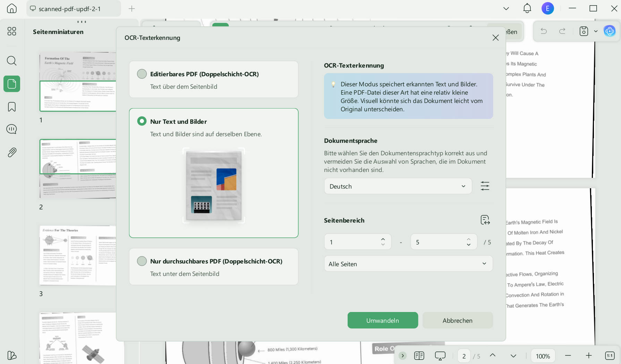
Task: Start slideshow presentation icon
Action: (x=440, y=356)
